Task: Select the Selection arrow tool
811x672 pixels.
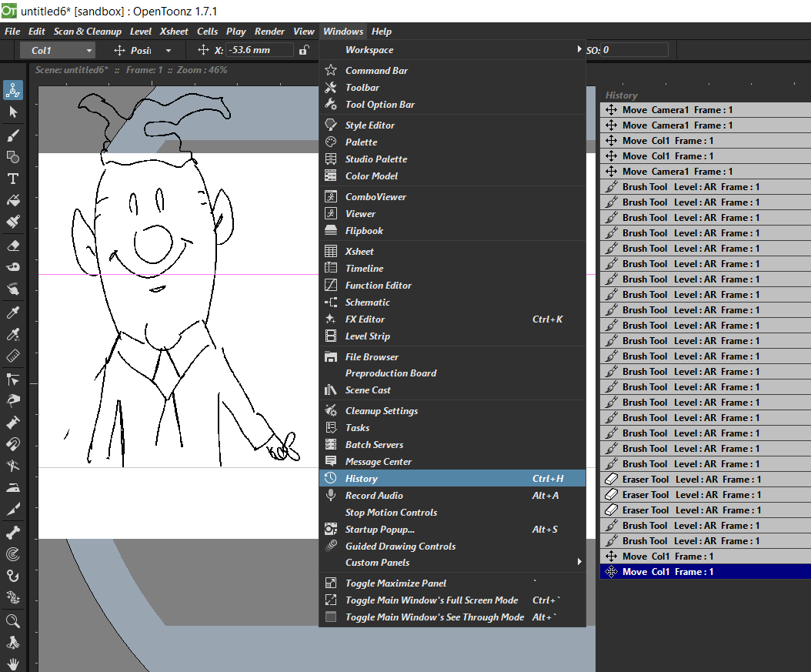Action: point(13,112)
